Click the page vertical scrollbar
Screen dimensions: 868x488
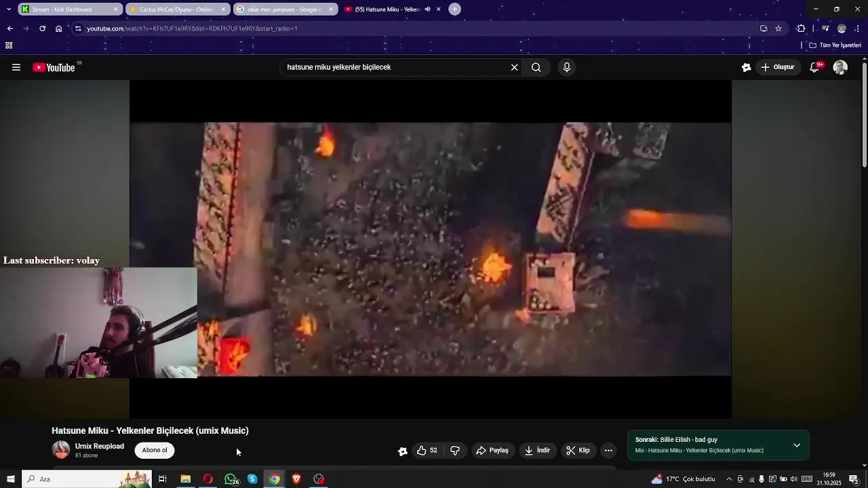[x=864, y=115]
